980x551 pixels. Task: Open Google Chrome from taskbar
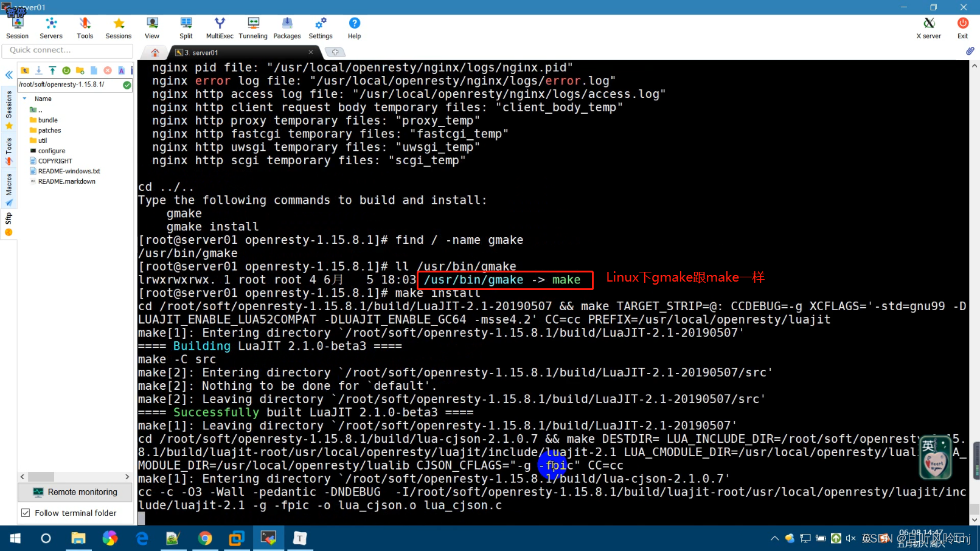pyautogui.click(x=205, y=538)
